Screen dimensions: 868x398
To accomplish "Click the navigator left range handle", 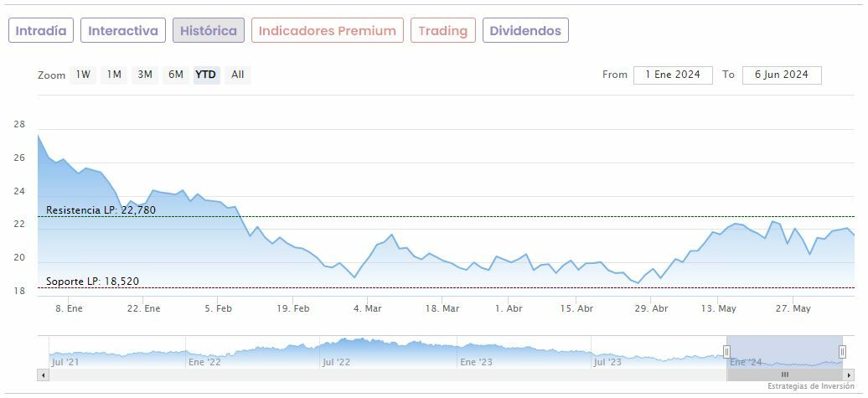I will coord(728,352).
